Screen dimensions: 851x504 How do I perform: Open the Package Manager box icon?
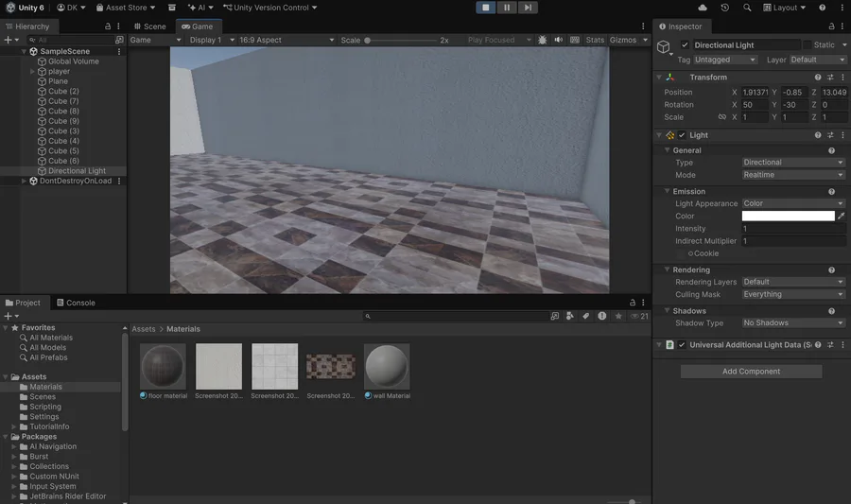click(x=171, y=8)
